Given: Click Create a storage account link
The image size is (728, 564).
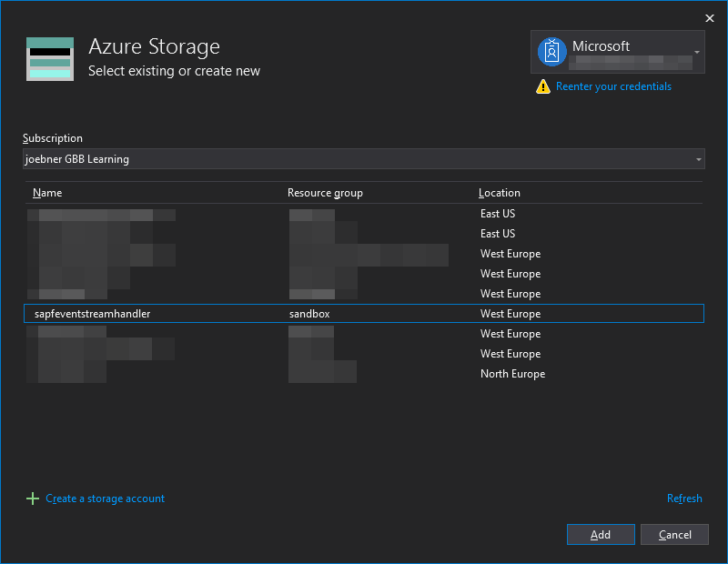Looking at the screenshot, I should [x=105, y=499].
